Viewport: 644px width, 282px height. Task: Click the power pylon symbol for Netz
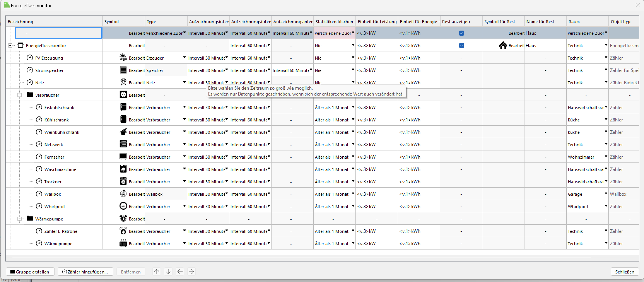(123, 82)
